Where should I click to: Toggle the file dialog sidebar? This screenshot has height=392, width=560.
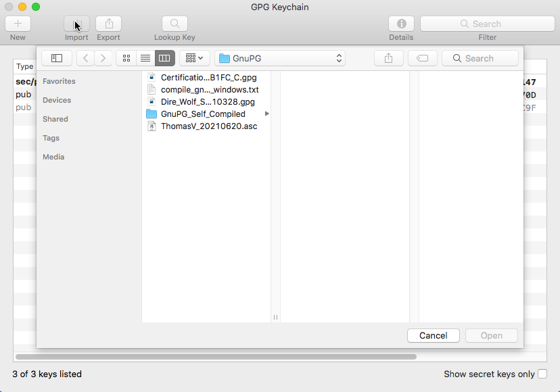57,58
